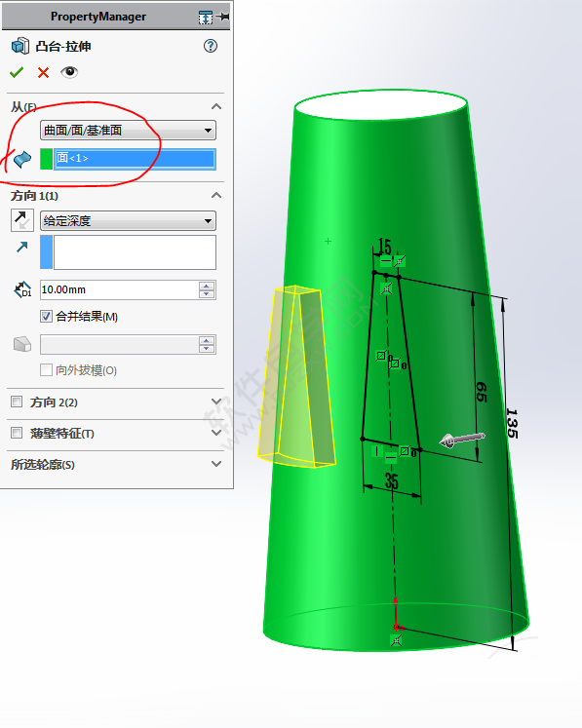This screenshot has width=582, height=728.
Task: Click the draft angle input field
Action: pos(119,344)
